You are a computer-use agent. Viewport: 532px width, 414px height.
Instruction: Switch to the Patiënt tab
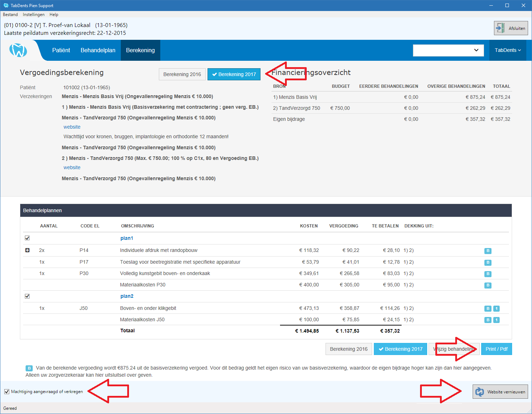coord(61,50)
